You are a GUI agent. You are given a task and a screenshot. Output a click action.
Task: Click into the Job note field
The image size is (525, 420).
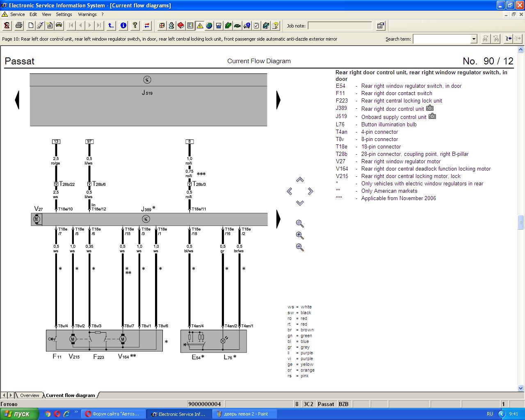point(340,25)
